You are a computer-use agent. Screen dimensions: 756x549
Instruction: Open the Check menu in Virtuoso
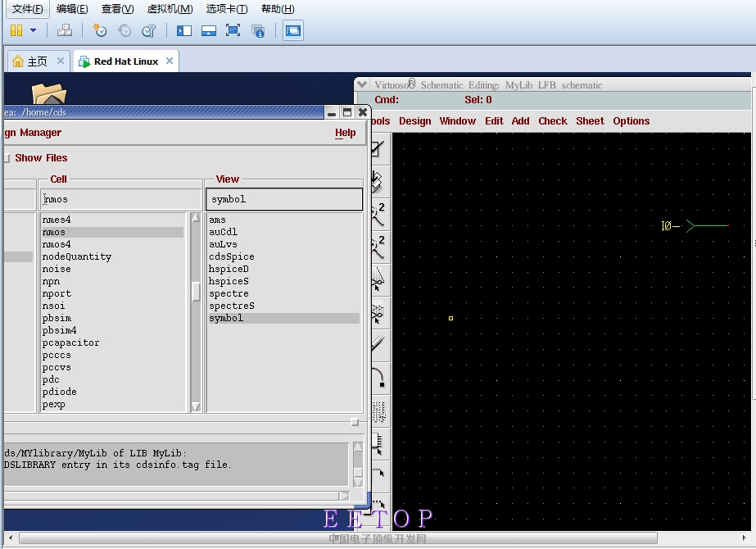[552, 121]
